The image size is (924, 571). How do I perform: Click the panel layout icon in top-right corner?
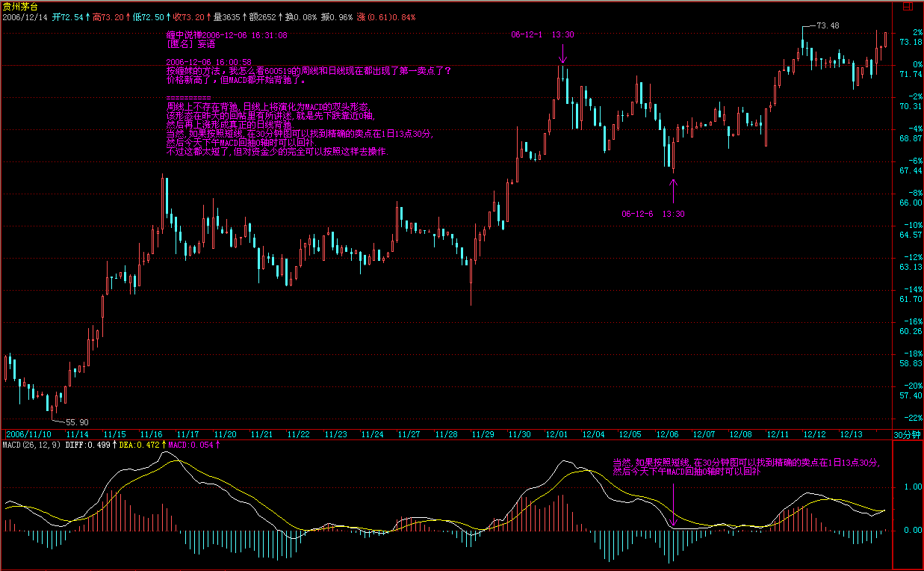click(x=908, y=6)
